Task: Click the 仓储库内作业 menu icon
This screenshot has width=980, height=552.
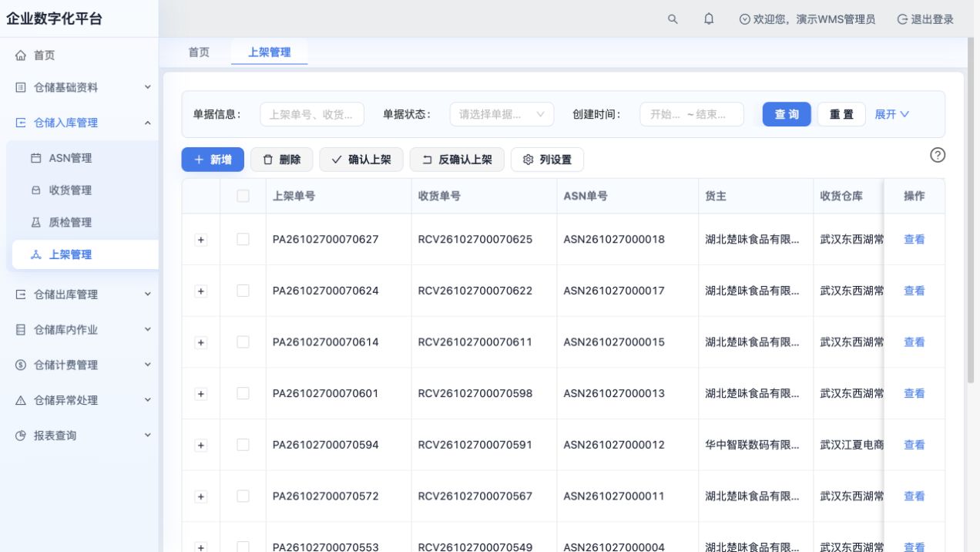Action: tap(21, 330)
